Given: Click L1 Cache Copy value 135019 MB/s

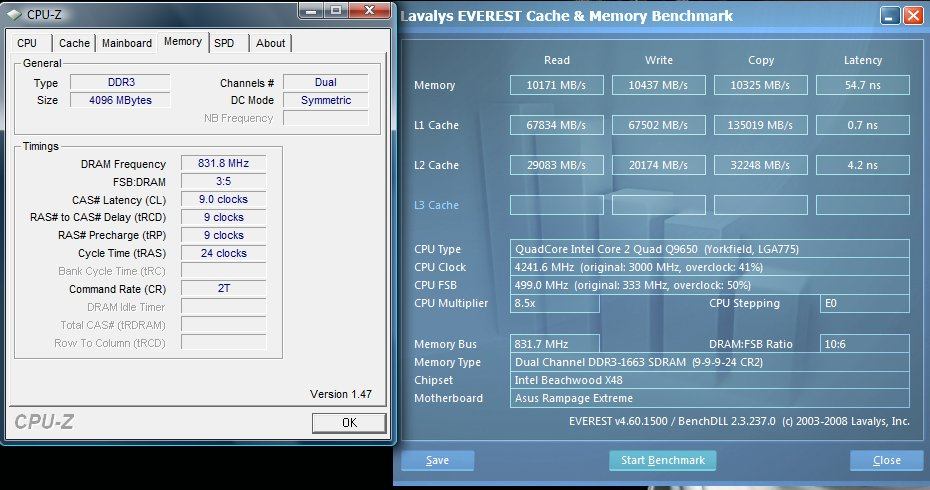Looking at the screenshot, I should [x=760, y=125].
